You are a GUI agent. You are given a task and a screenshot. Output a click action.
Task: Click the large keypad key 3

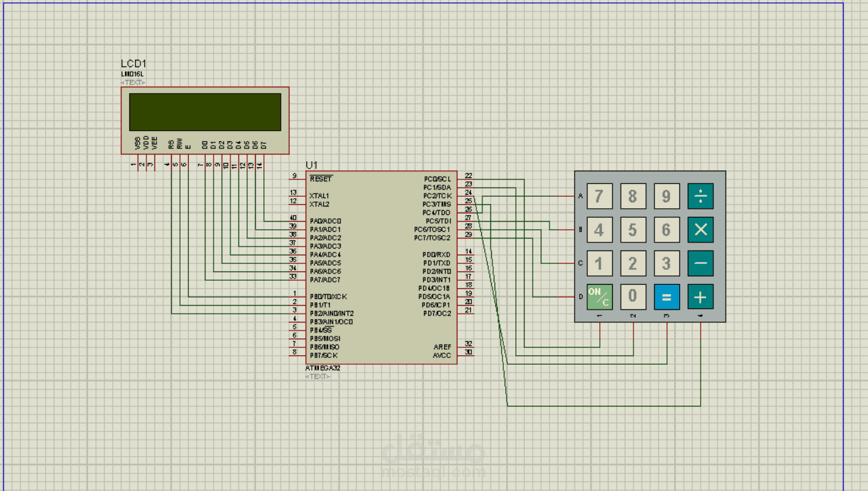click(x=666, y=263)
